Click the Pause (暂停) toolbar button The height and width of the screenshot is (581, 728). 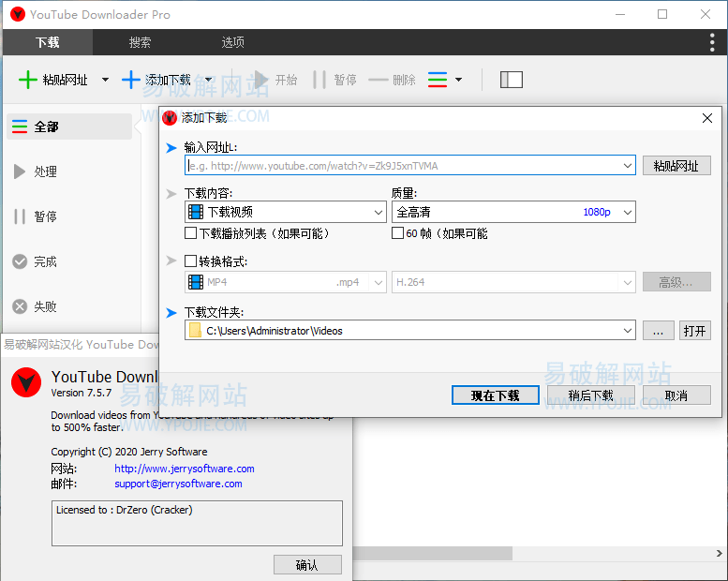coord(335,80)
